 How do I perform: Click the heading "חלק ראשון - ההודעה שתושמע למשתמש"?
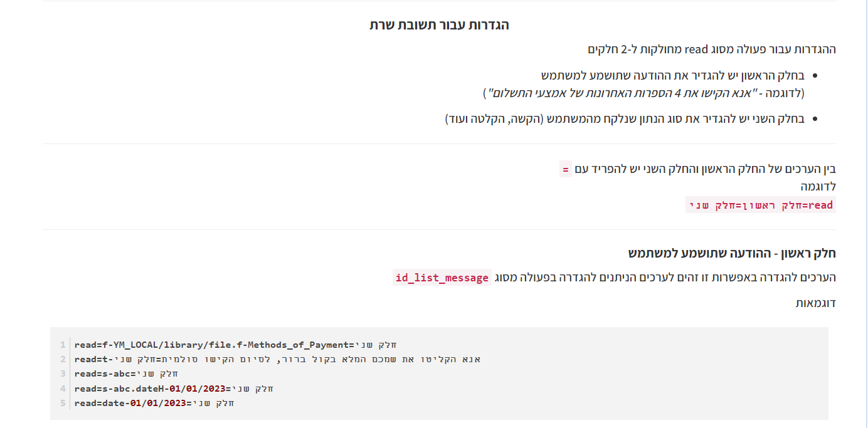(x=732, y=254)
